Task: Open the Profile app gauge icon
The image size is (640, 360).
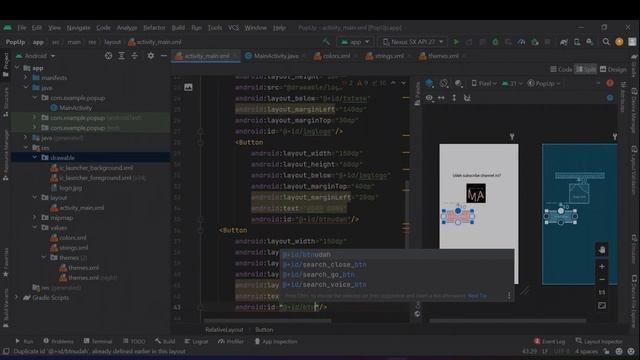Action: [x=522, y=42]
